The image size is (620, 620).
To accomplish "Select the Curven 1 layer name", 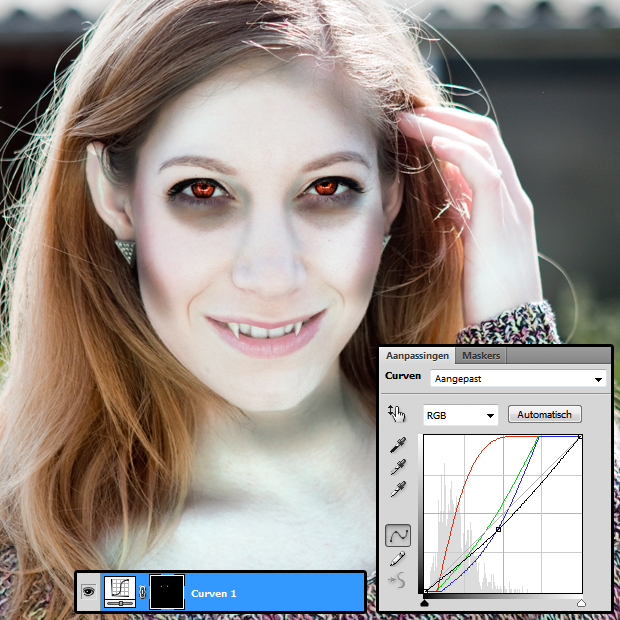I will coord(214,593).
